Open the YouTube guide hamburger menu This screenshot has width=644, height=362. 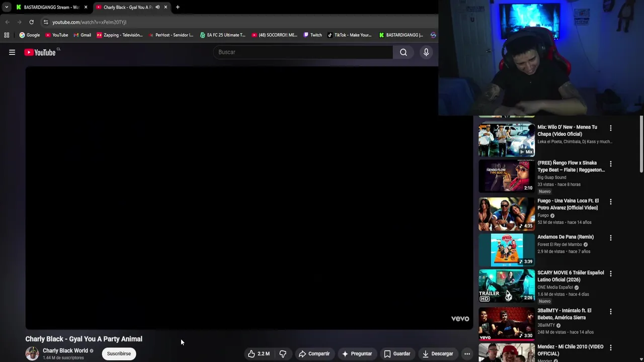click(x=12, y=52)
